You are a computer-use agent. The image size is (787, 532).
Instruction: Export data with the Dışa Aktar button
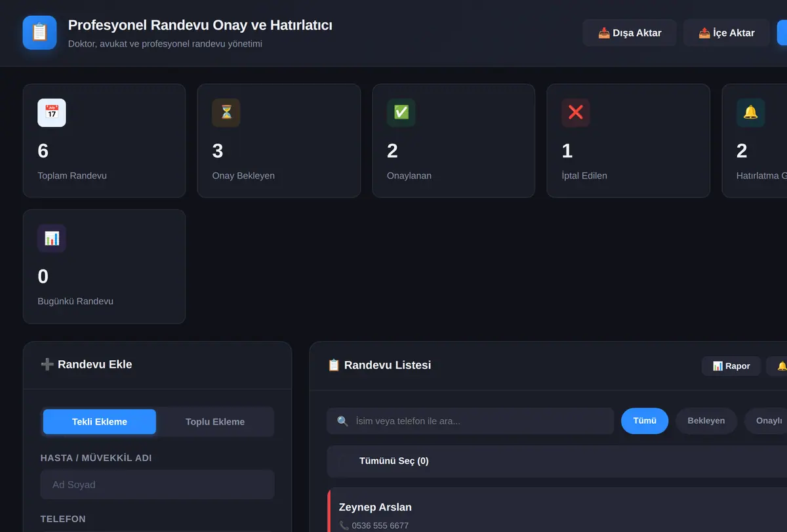click(x=630, y=33)
